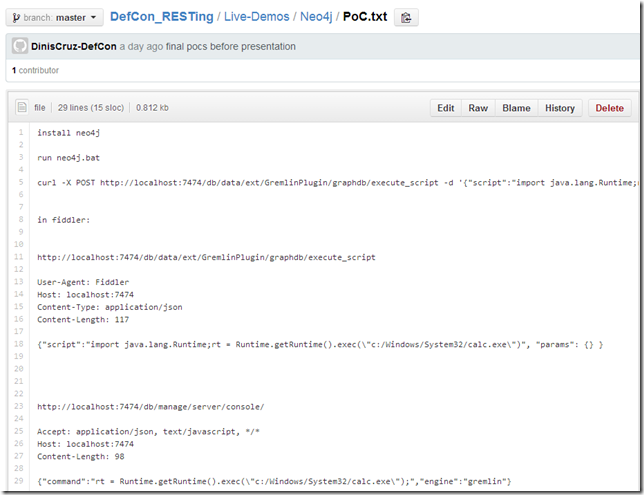Click the 'run neo4j.bat' line
The width and height of the screenshot is (644, 495).
[68, 158]
